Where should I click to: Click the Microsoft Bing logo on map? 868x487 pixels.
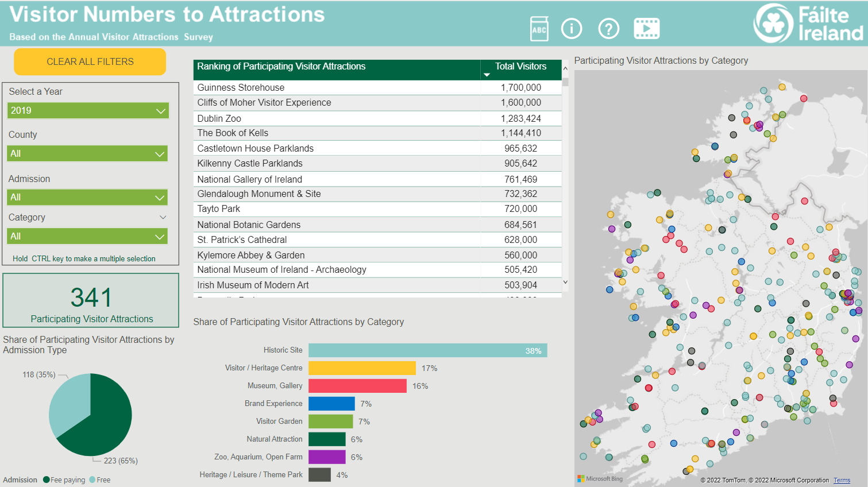600,478
